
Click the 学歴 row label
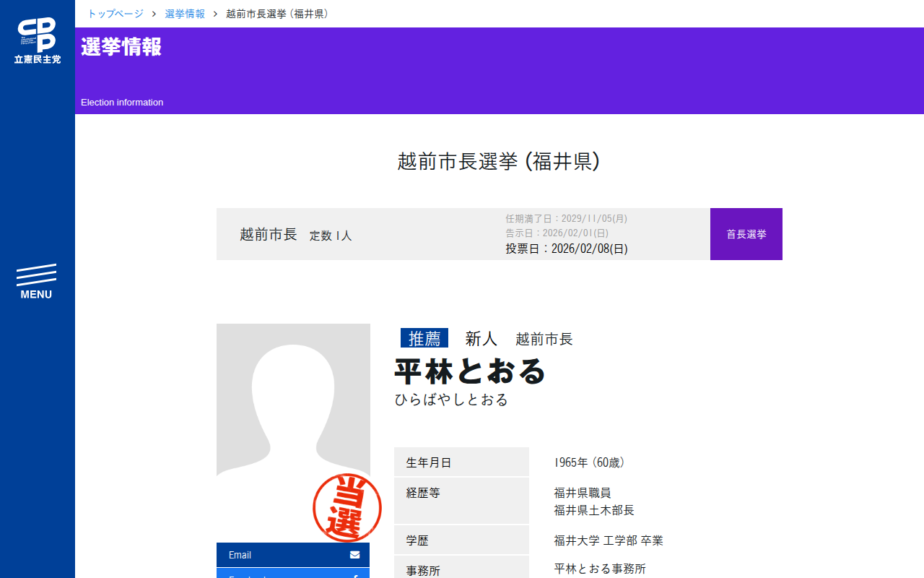coord(461,540)
